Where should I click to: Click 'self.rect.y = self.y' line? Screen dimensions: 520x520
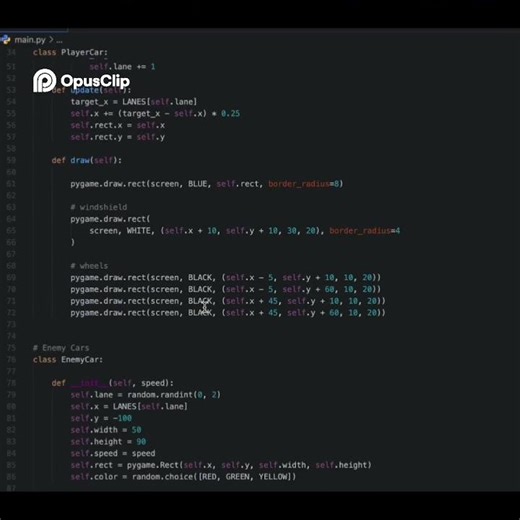[117, 137]
